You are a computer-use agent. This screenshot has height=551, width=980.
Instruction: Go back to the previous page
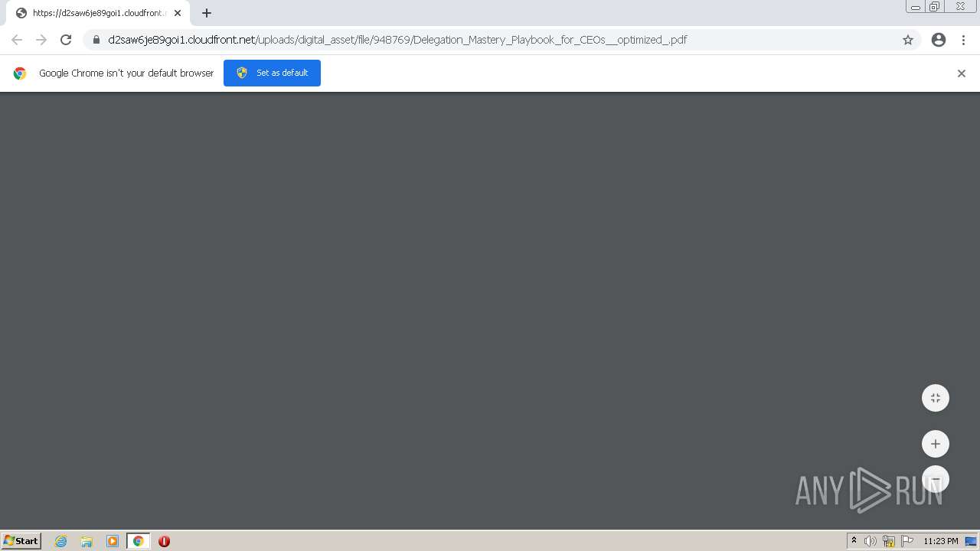point(17,40)
